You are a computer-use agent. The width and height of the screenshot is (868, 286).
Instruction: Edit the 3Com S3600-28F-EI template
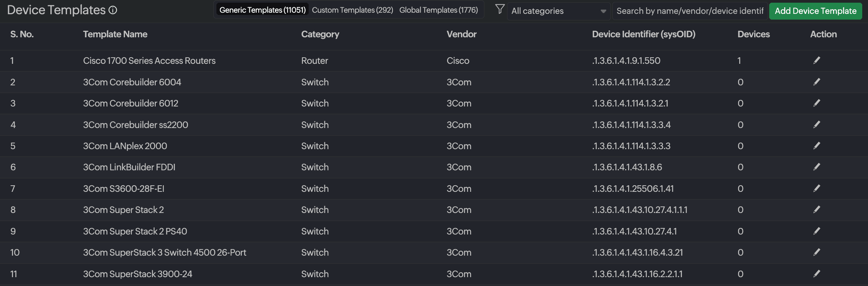(817, 188)
